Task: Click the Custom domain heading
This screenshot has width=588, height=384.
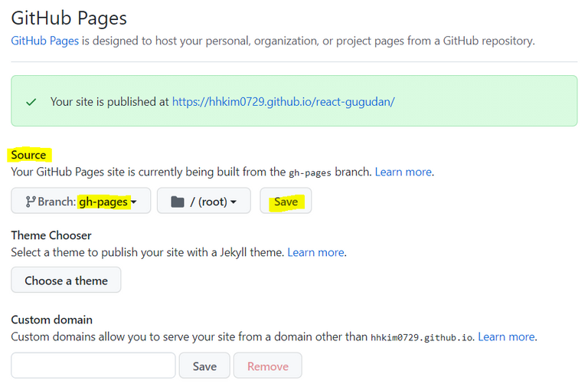Action: click(x=51, y=320)
